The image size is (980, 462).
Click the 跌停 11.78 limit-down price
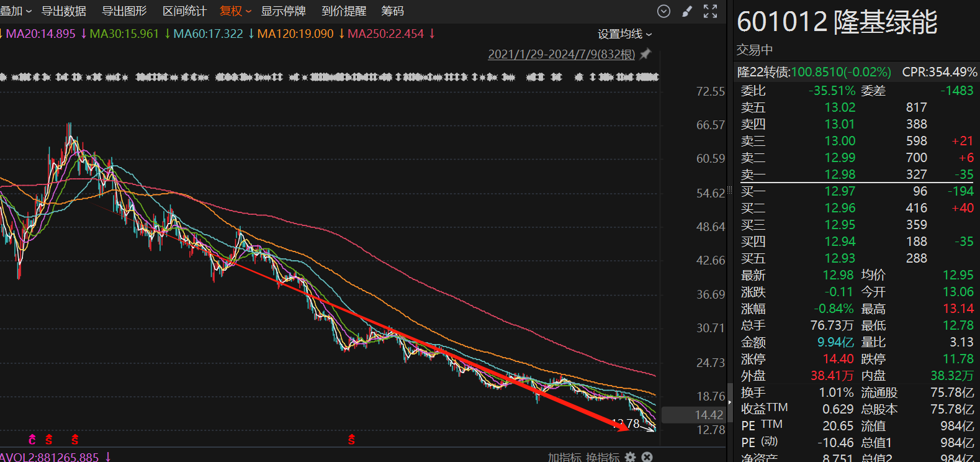958,359
